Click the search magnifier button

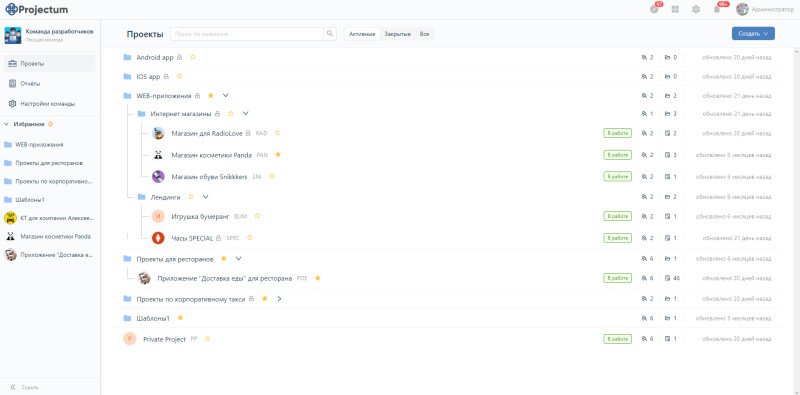coord(330,34)
